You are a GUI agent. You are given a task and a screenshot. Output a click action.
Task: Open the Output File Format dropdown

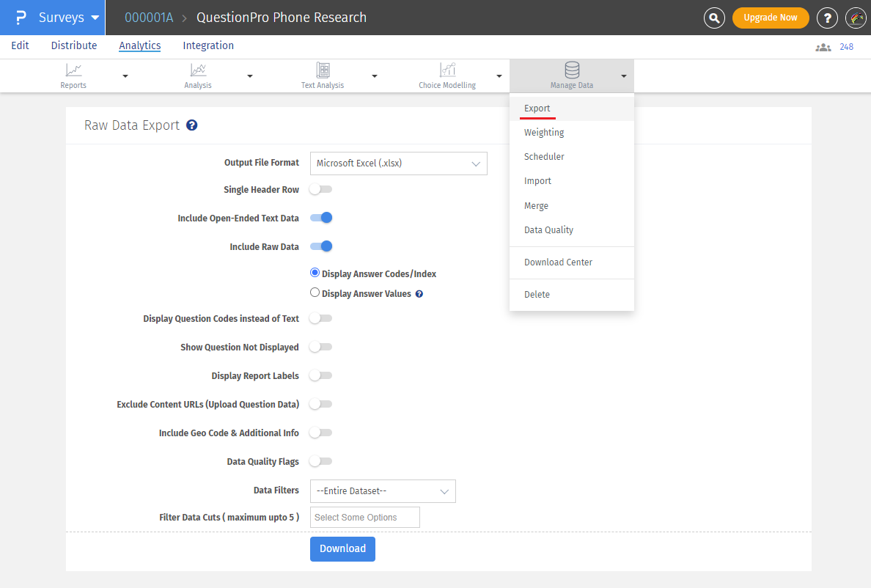click(x=398, y=163)
